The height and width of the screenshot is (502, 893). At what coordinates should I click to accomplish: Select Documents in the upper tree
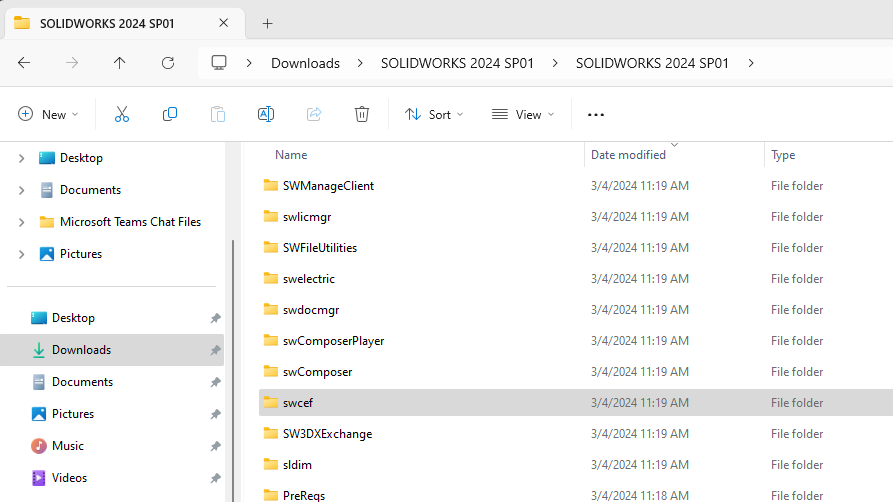click(x=91, y=190)
